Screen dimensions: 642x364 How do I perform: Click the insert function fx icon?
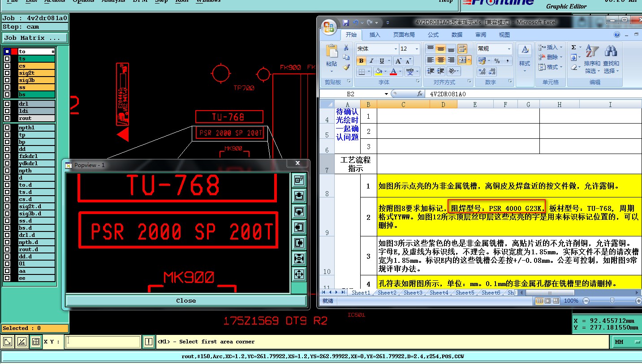(x=420, y=94)
